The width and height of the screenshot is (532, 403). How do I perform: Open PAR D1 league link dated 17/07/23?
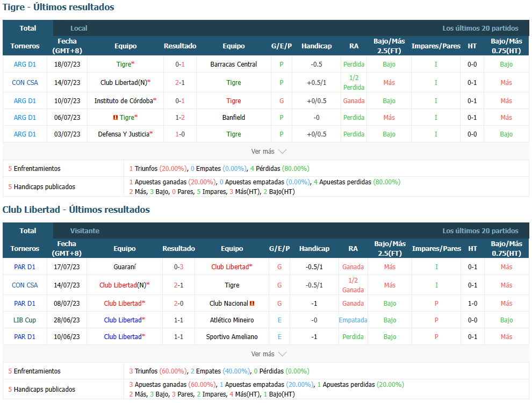click(x=25, y=267)
